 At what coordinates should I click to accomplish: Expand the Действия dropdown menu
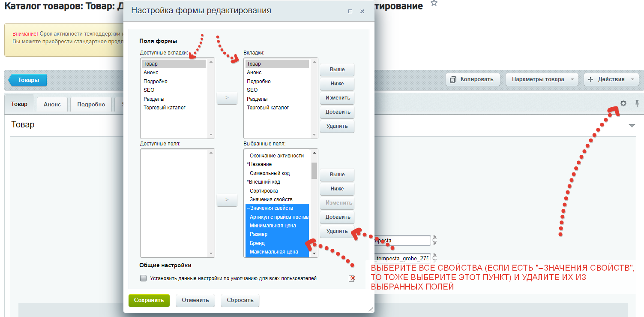[x=611, y=79]
